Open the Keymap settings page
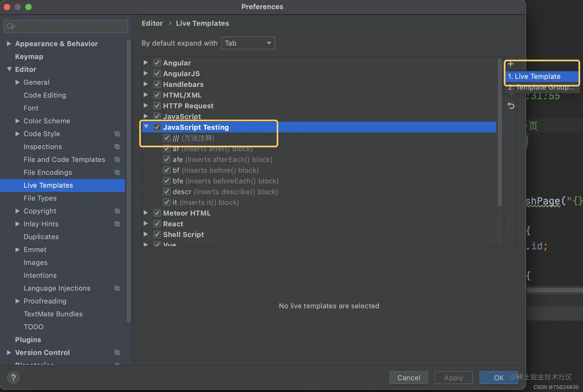The image size is (583, 392). pyautogui.click(x=29, y=57)
